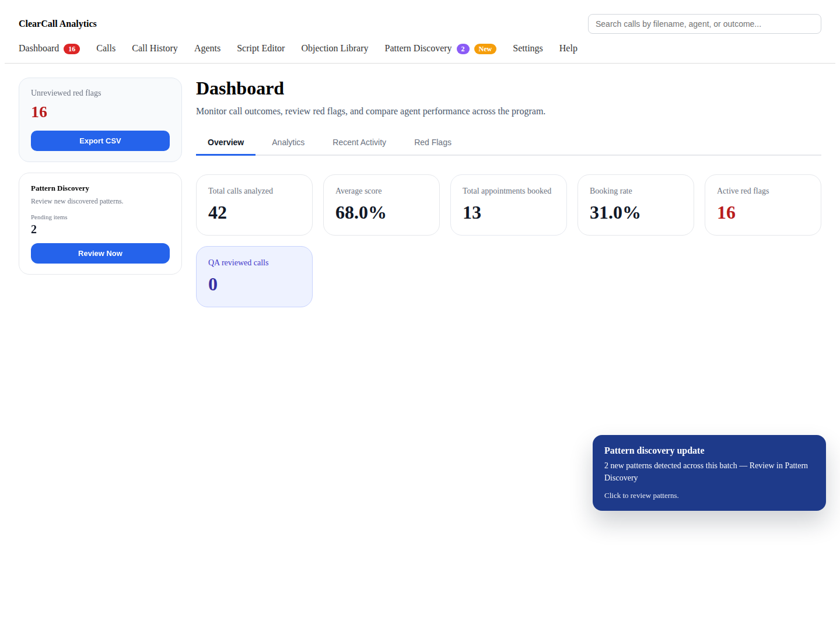
Task: Click the purple 2 badge on Pattern Discovery
Action: coord(463,49)
